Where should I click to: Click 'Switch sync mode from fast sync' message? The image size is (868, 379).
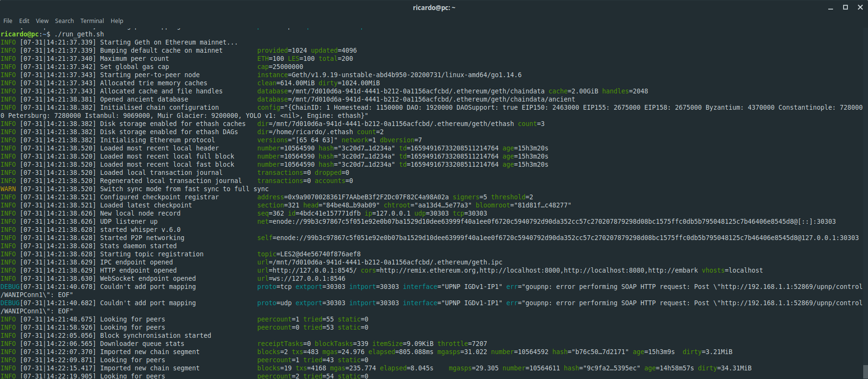(184, 189)
